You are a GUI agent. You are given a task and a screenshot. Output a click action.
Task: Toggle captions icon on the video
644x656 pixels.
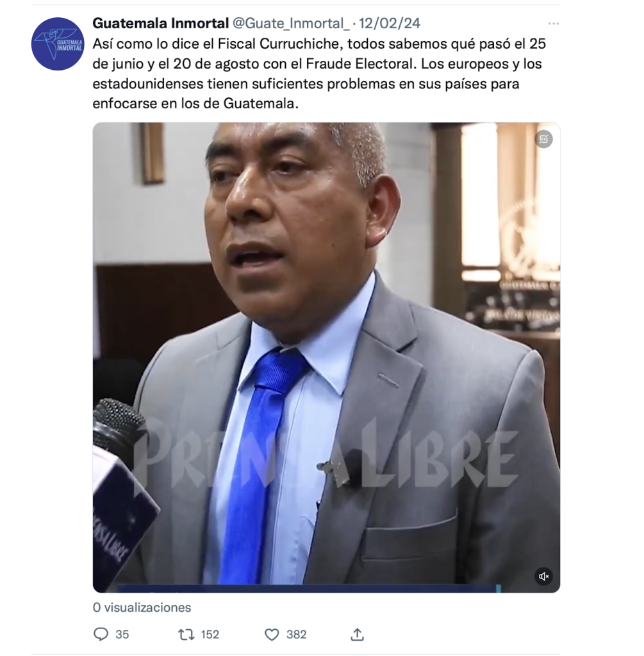pyautogui.click(x=543, y=139)
